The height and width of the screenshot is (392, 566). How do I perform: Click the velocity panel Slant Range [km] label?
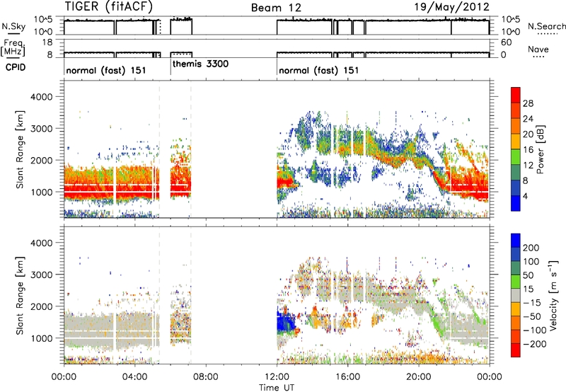(20, 296)
